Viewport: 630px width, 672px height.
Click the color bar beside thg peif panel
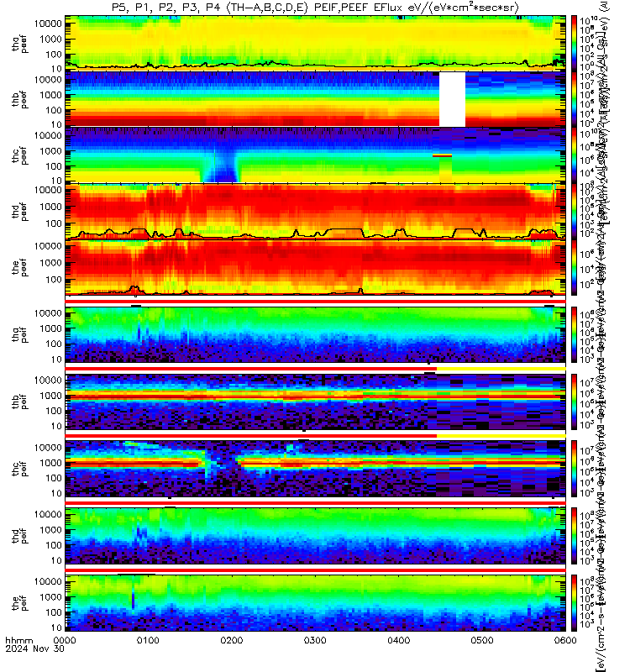pos(574,334)
